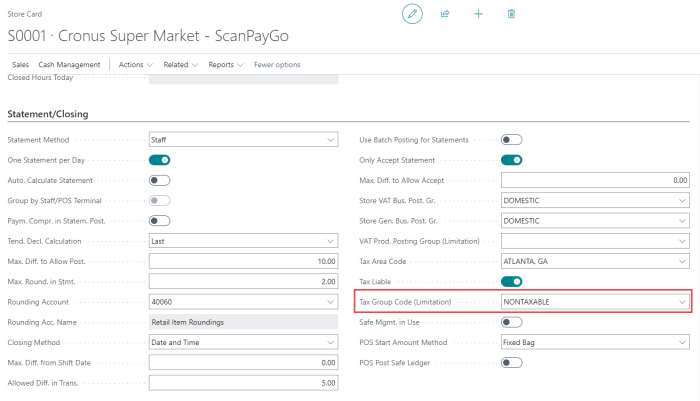Open Closing Method dropdown
700x401 pixels.
tap(330, 343)
